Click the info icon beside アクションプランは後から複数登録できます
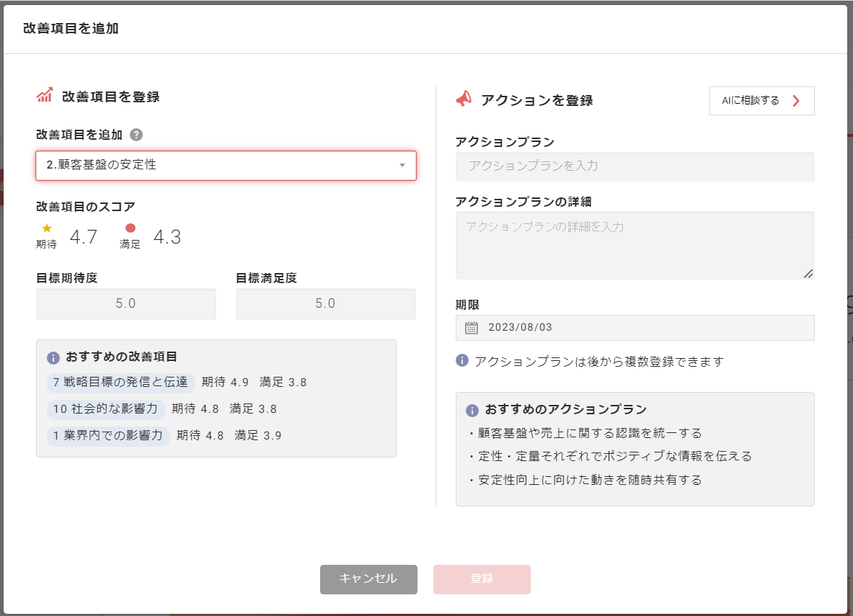This screenshot has width=853, height=616. point(462,360)
